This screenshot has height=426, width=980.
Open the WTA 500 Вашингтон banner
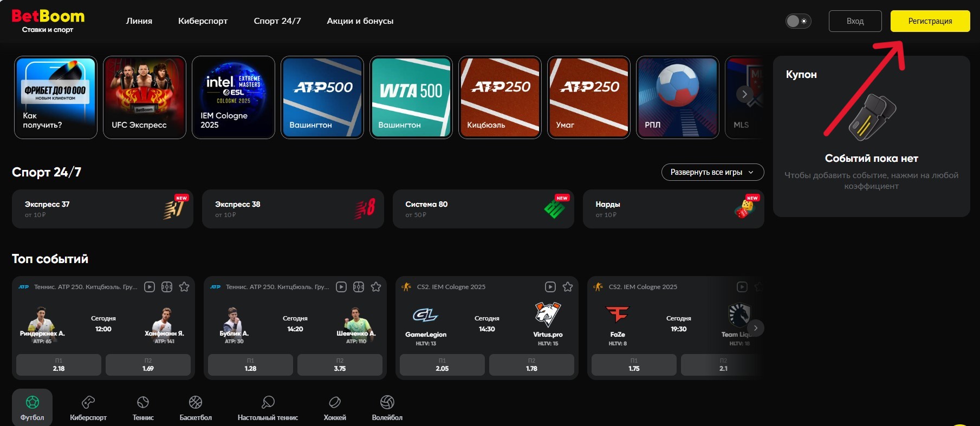coord(411,97)
